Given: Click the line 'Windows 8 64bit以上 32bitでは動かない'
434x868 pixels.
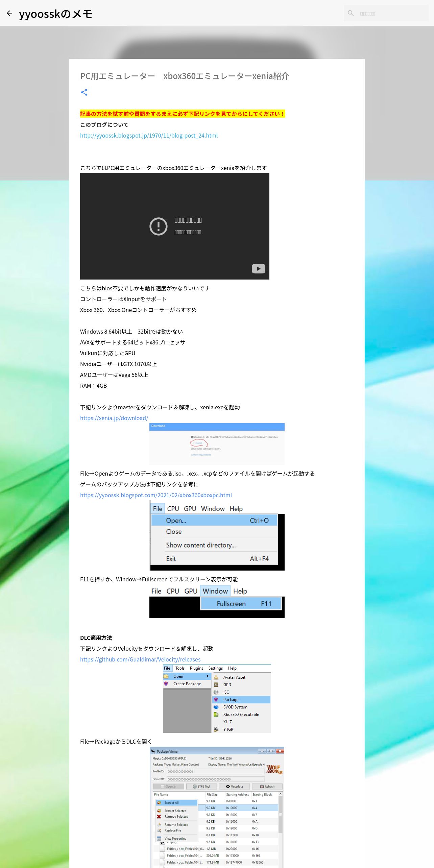Looking at the screenshot, I should [131, 332].
